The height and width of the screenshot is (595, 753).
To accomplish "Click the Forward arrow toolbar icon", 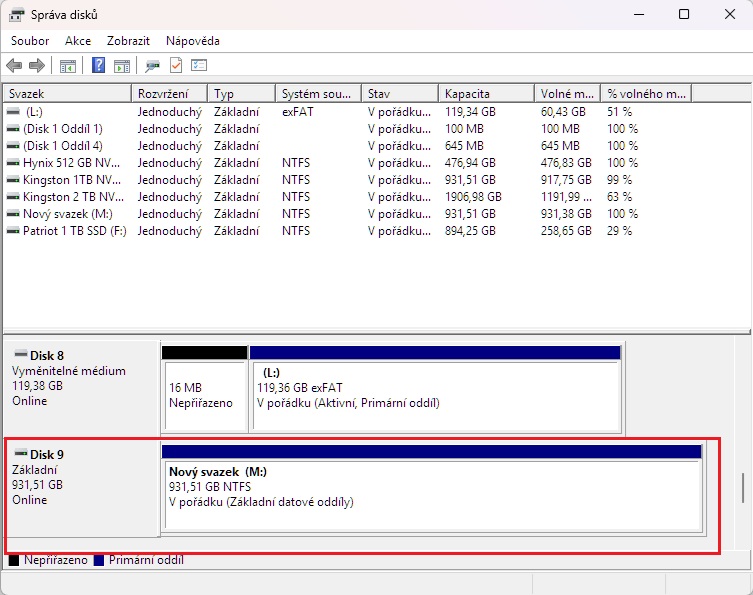I will [x=37, y=65].
